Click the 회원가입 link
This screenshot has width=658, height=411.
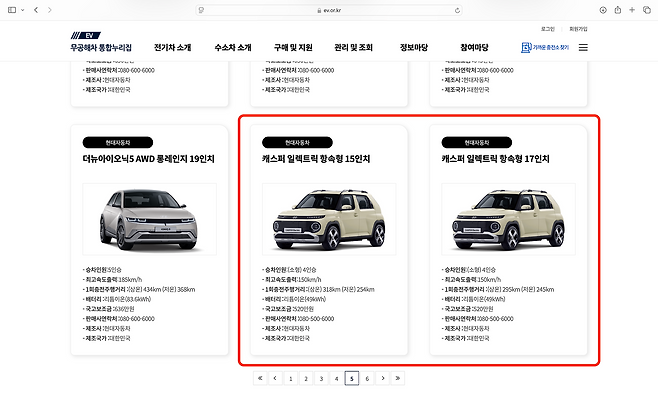579,29
